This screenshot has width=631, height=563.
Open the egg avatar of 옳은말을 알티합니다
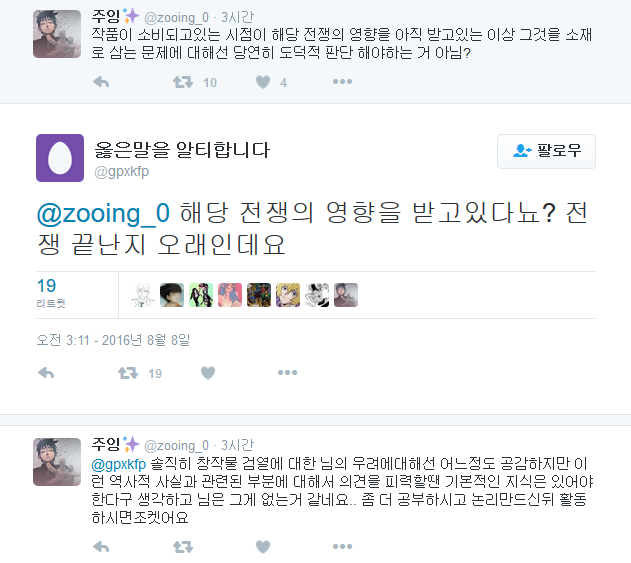(x=60, y=158)
